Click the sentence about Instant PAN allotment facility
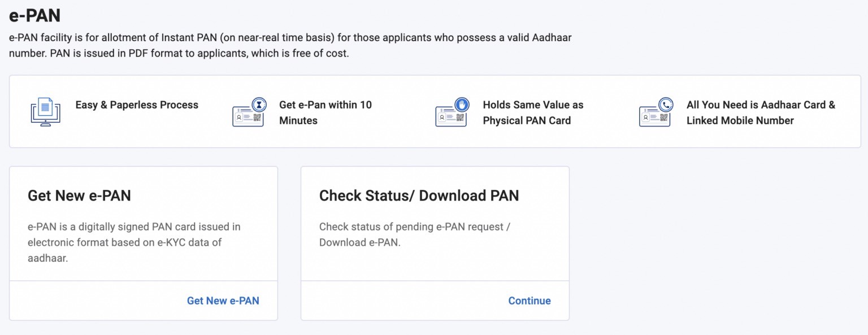The width and height of the screenshot is (868, 335). (x=290, y=38)
